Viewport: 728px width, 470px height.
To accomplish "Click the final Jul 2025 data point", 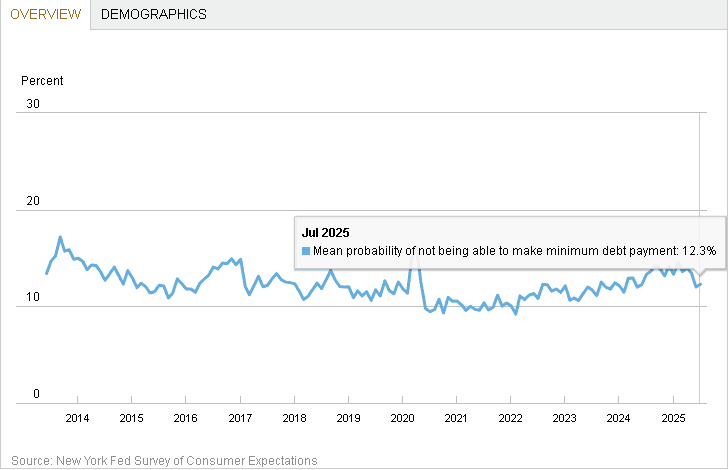I will pos(700,284).
